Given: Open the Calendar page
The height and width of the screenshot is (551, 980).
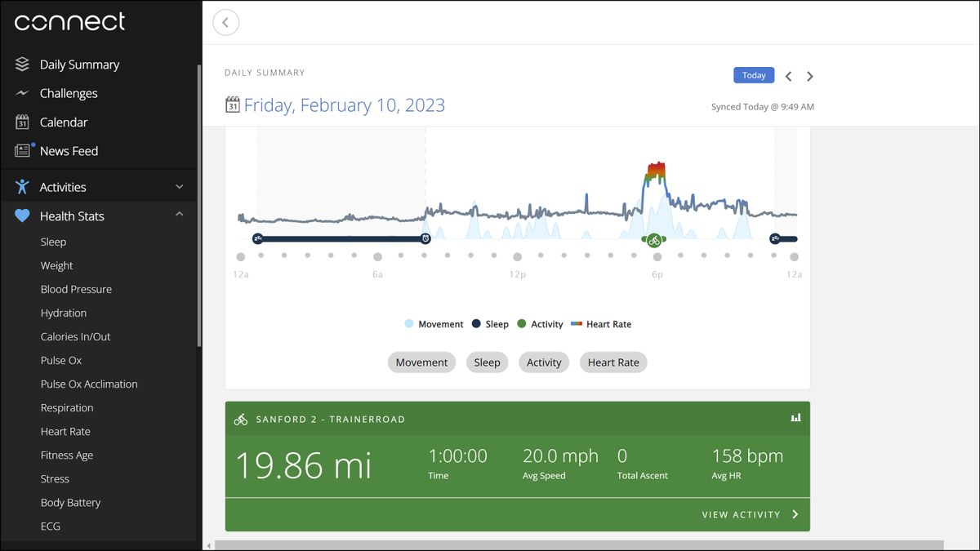Looking at the screenshot, I should pyautogui.click(x=64, y=122).
